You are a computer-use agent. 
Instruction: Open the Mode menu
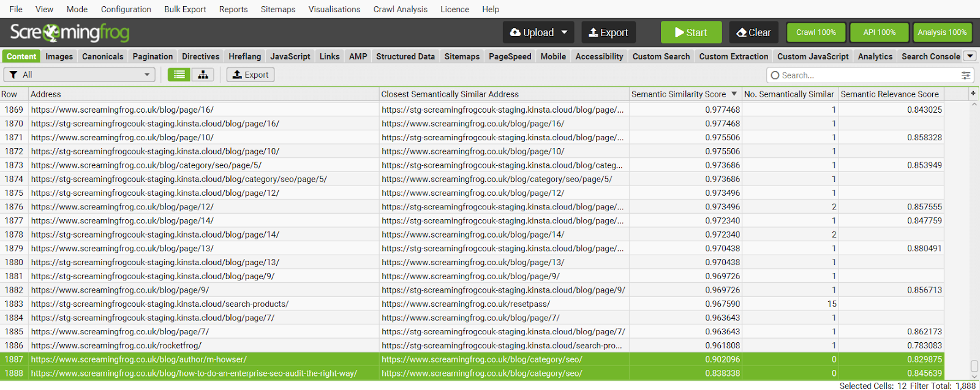coord(77,9)
